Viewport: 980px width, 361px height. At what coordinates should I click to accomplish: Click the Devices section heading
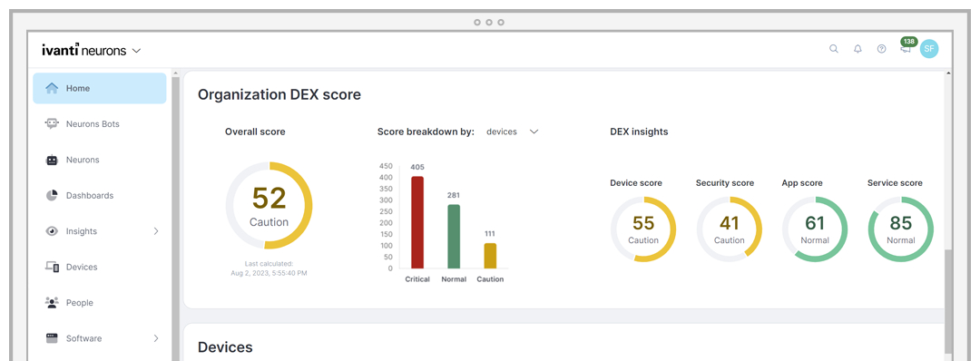(x=225, y=347)
